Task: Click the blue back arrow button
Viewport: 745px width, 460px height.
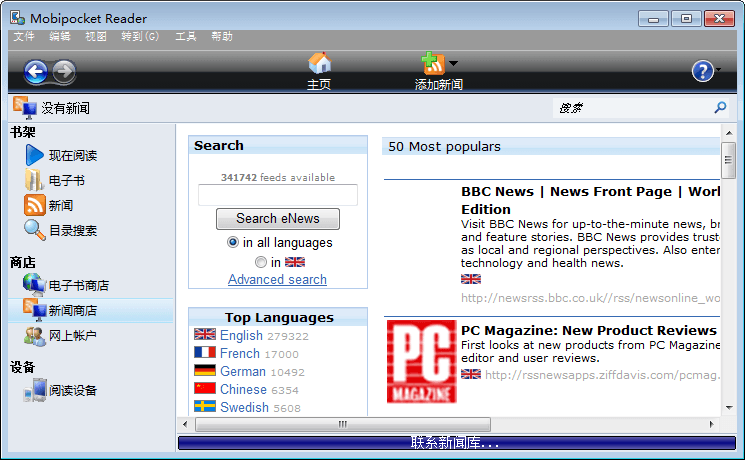Action: (36, 72)
